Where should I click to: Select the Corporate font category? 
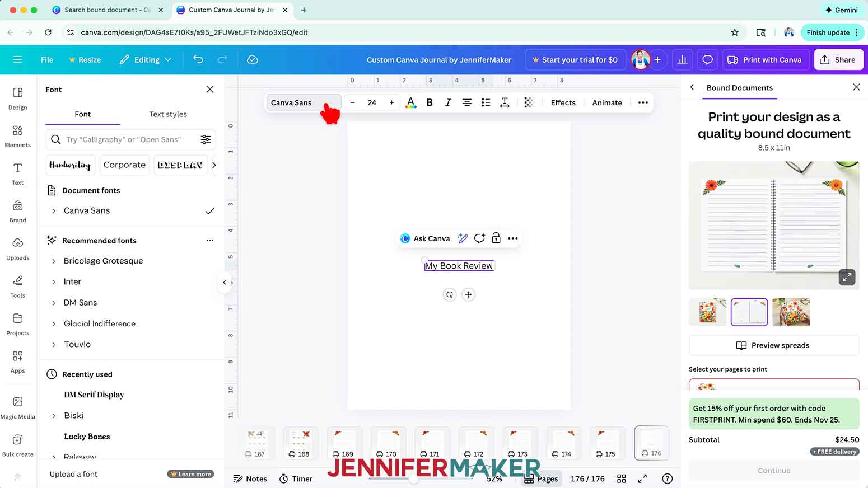click(124, 165)
